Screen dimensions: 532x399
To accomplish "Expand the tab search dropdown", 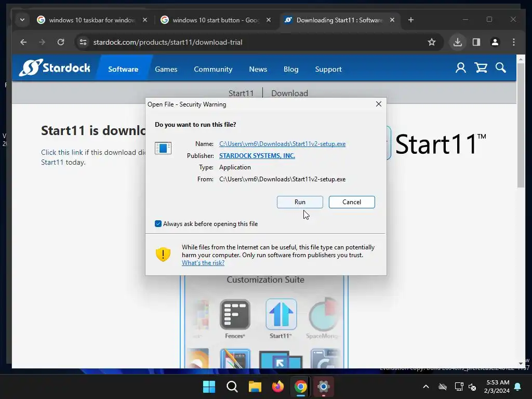I will (22, 20).
